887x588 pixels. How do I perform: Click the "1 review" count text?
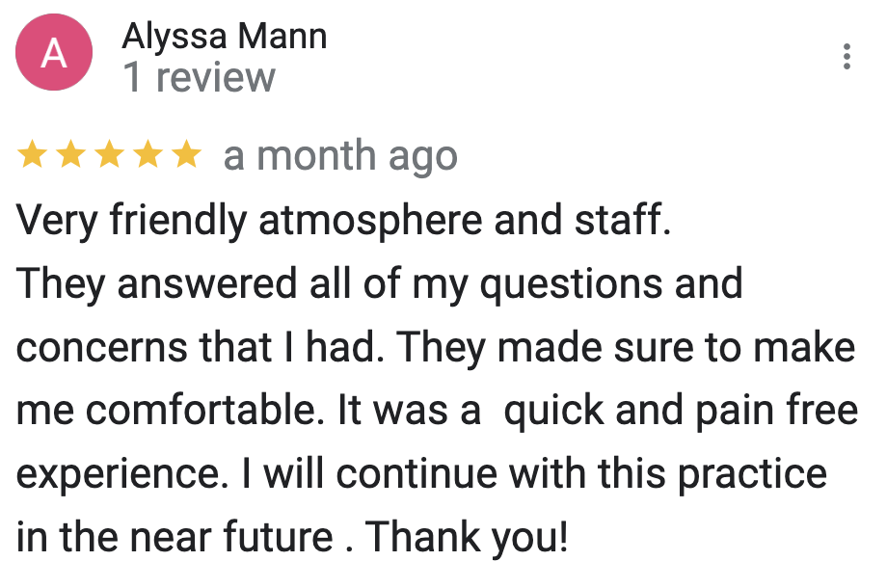click(200, 77)
